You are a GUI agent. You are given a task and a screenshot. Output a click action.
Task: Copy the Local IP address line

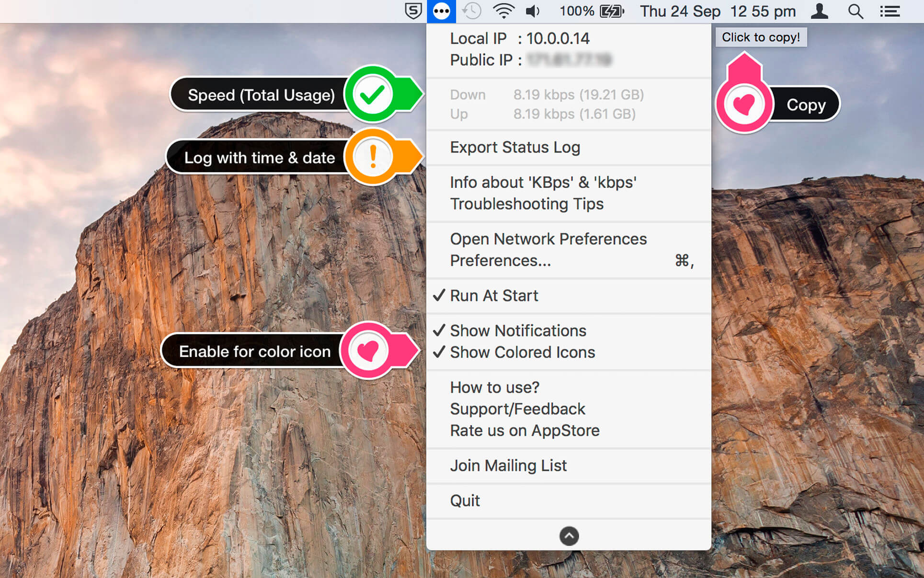pos(520,38)
